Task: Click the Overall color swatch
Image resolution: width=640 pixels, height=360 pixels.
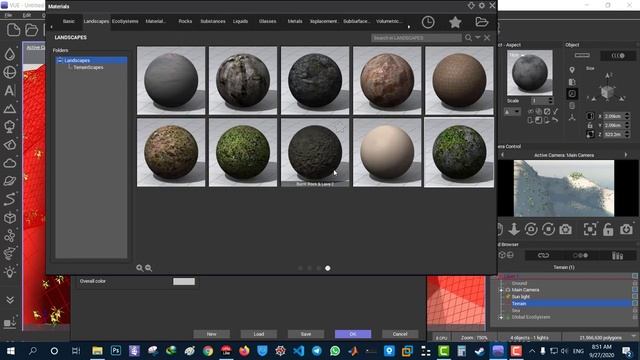Action: click(184, 281)
